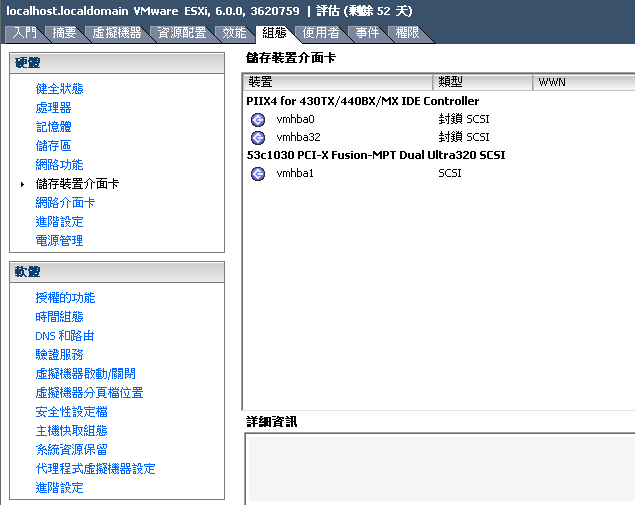Open the 效能 tab
Viewport: 635px width, 505px height.
tap(234, 33)
